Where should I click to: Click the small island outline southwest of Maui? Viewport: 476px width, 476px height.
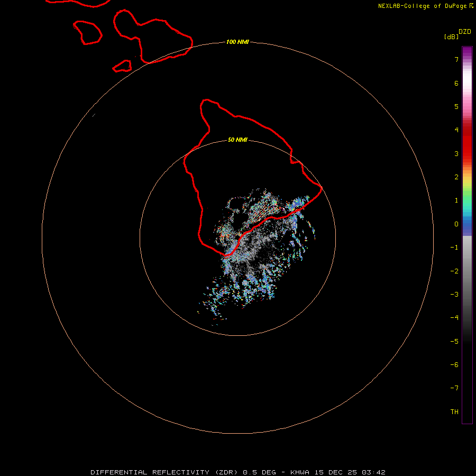(122, 66)
